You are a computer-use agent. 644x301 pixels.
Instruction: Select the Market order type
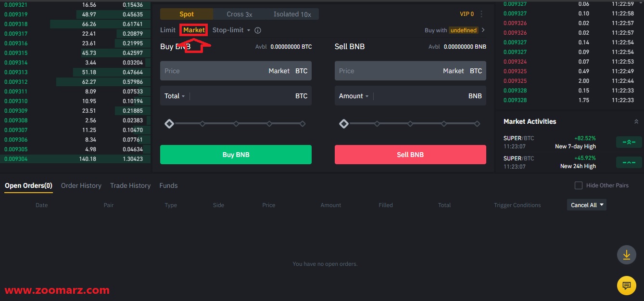click(x=194, y=30)
